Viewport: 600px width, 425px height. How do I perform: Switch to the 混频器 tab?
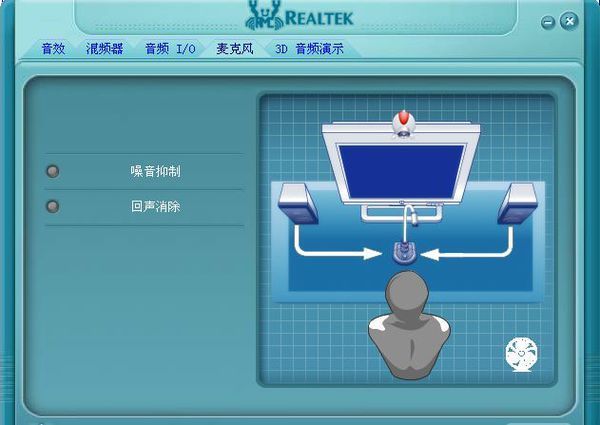104,49
